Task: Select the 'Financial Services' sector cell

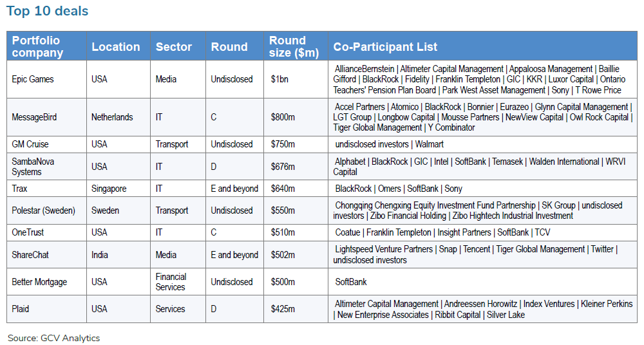Action: [171, 282]
